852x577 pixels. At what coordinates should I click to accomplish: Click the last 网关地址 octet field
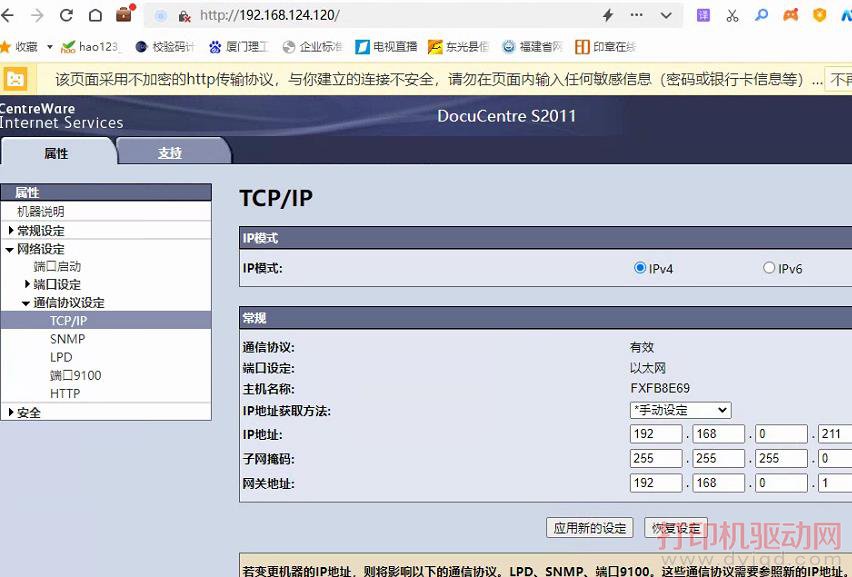pyautogui.click(x=835, y=483)
